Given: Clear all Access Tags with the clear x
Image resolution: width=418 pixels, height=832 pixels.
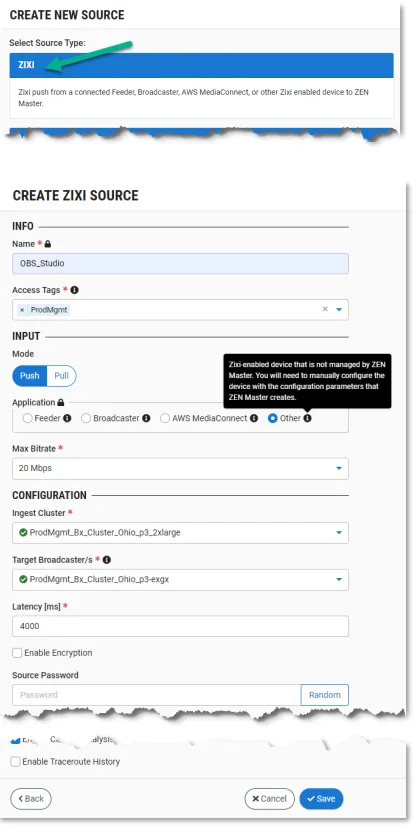Looking at the screenshot, I should click(325, 309).
